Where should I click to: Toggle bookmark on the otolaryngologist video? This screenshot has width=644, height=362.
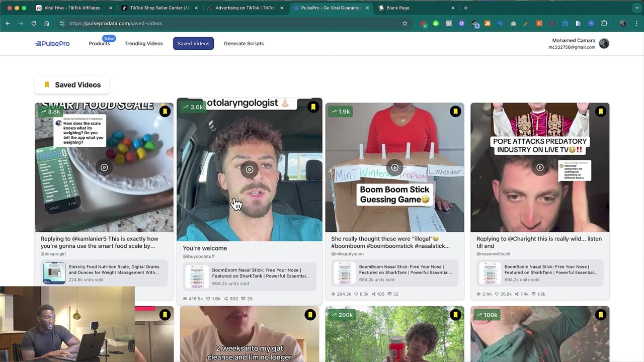coord(313,107)
